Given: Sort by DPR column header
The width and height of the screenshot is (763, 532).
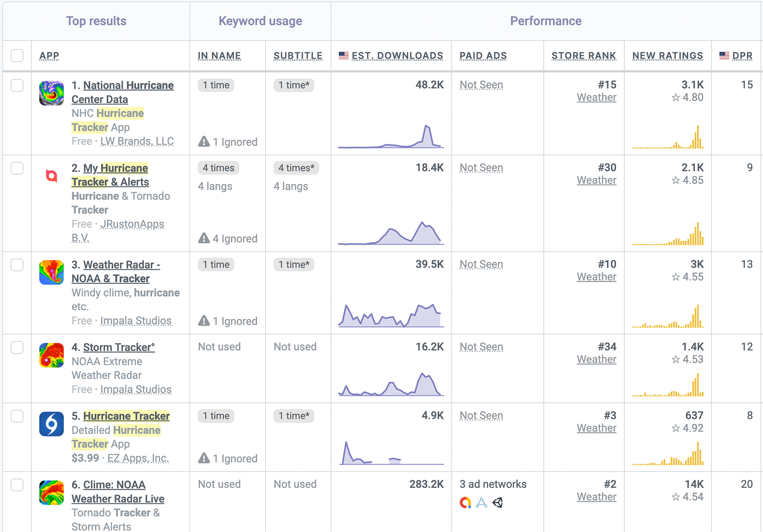Looking at the screenshot, I should [x=743, y=56].
